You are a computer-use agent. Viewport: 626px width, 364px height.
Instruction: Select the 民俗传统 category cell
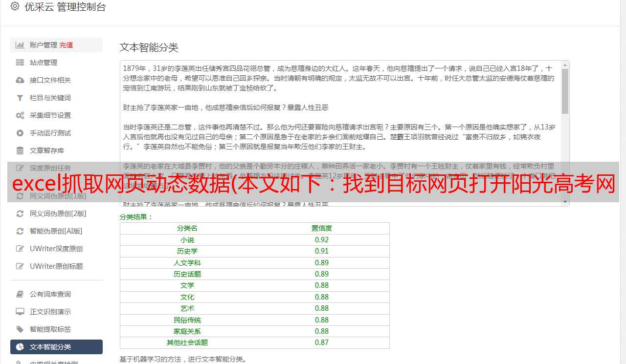(x=187, y=320)
